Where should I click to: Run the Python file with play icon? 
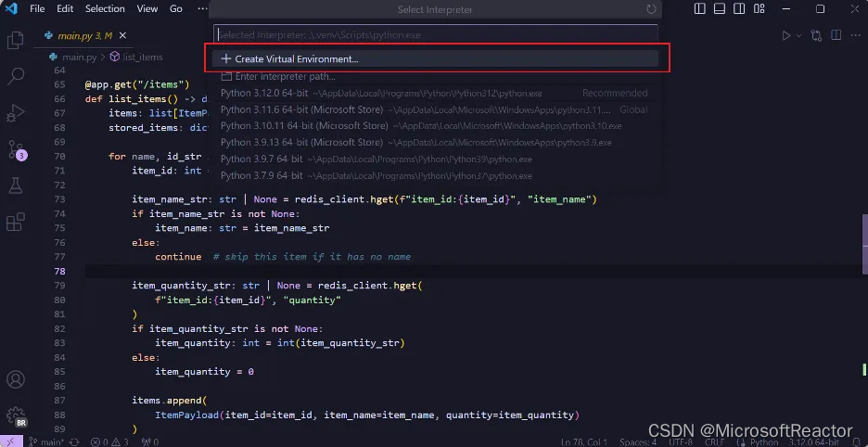tap(786, 35)
